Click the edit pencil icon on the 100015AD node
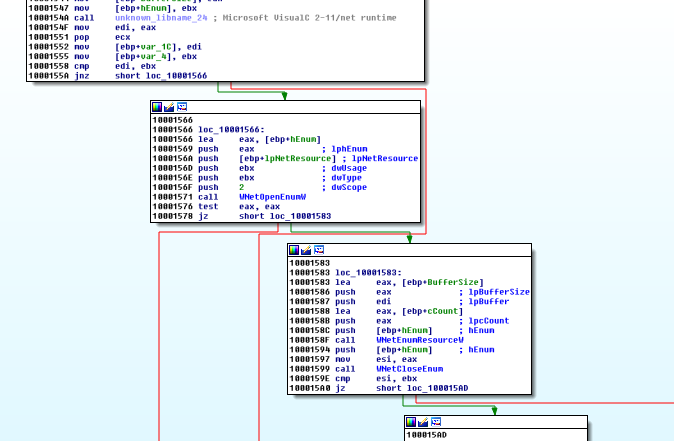The height and width of the screenshot is (441, 674). pyautogui.click(x=423, y=422)
